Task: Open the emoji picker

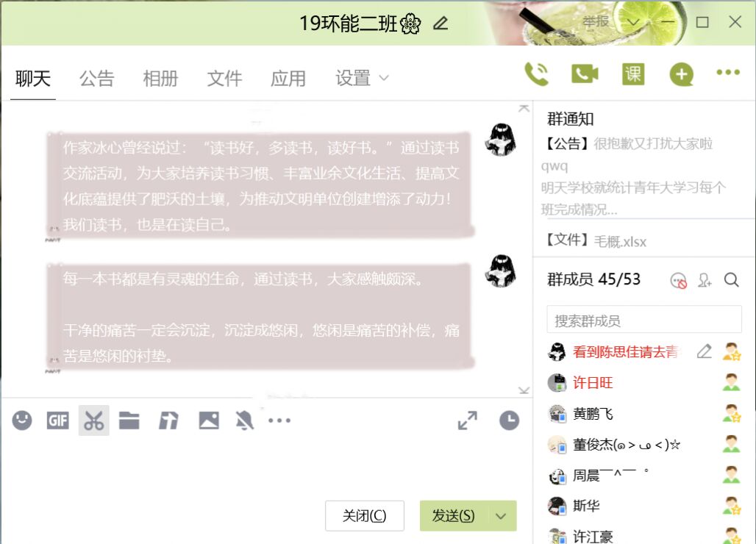Action: click(x=22, y=420)
